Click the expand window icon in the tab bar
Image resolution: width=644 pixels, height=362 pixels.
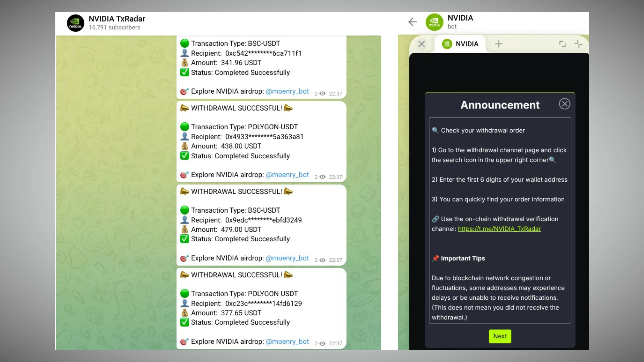[562, 44]
